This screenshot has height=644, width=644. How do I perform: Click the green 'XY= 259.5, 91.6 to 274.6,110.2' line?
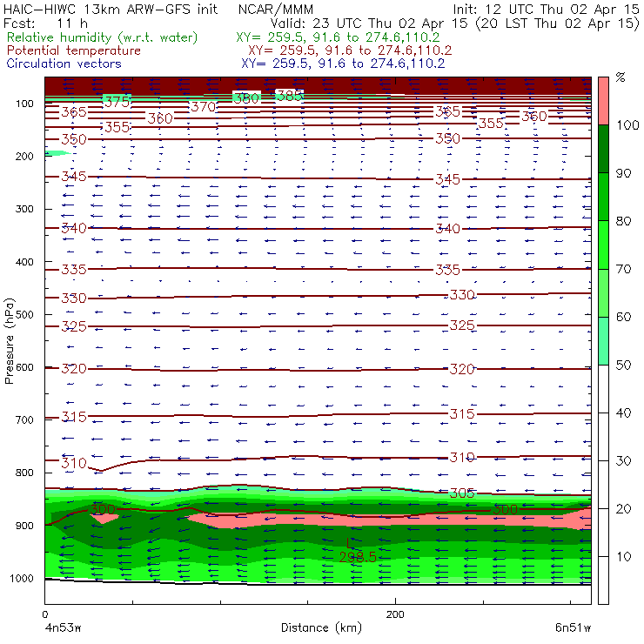tap(338, 37)
